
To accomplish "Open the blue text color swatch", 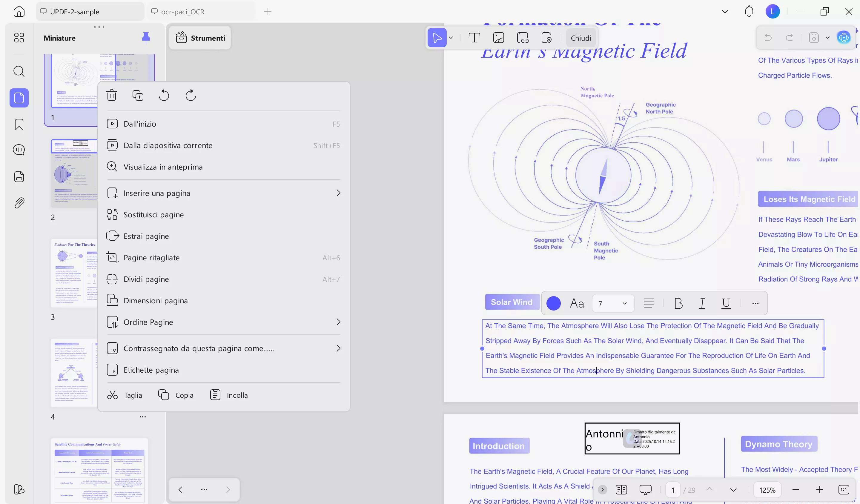I will [553, 303].
